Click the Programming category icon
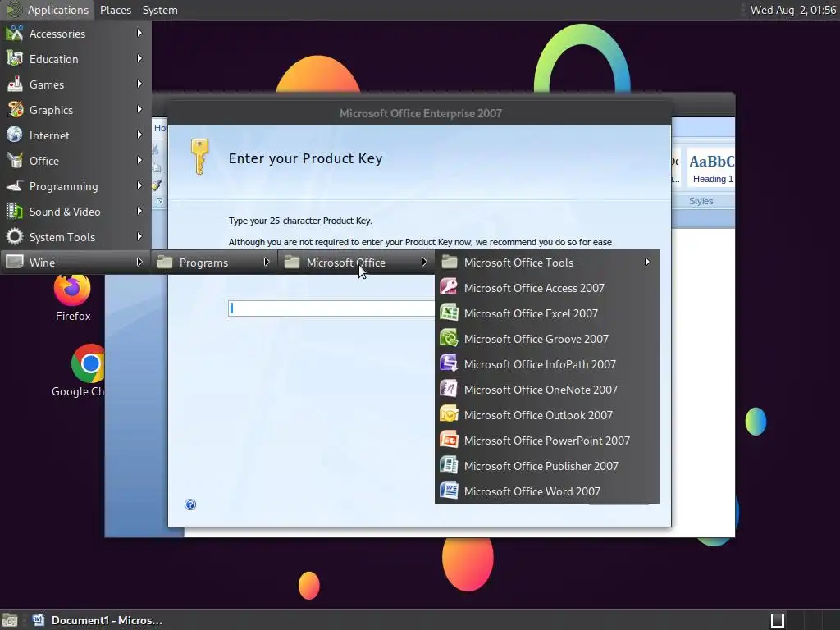 pyautogui.click(x=15, y=186)
